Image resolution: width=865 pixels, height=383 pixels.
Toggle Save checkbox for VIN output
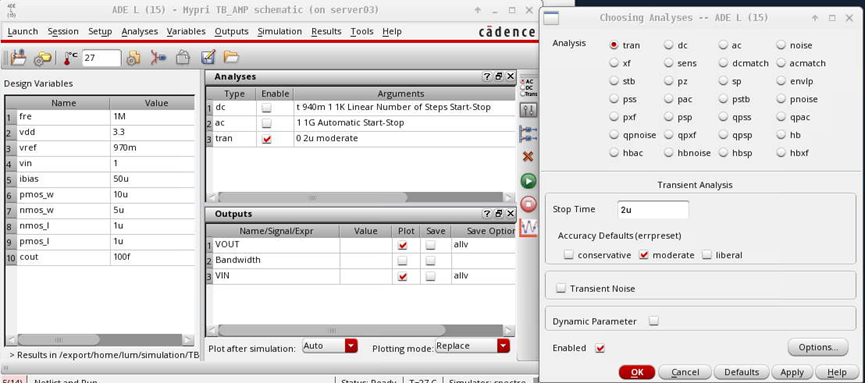click(x=430, y=275)
